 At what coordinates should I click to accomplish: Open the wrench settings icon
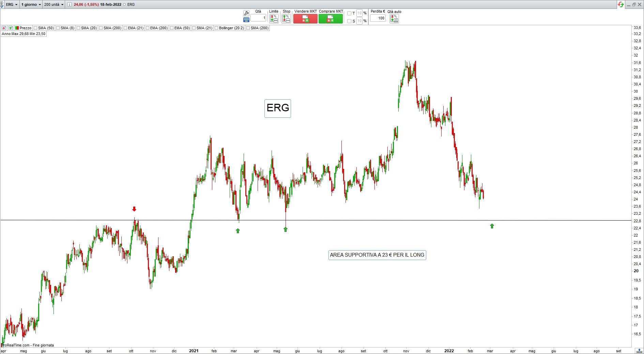tap(246, 13)
